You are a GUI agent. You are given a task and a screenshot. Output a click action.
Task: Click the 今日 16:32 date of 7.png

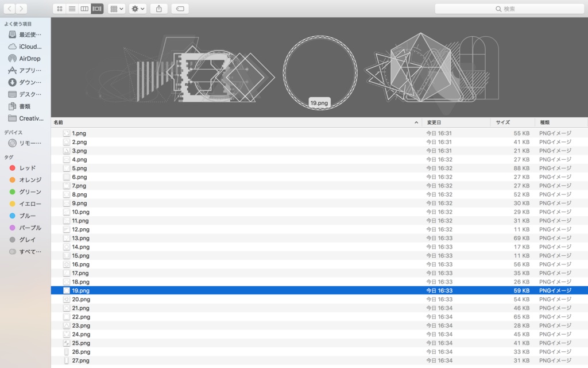(439, 186)
